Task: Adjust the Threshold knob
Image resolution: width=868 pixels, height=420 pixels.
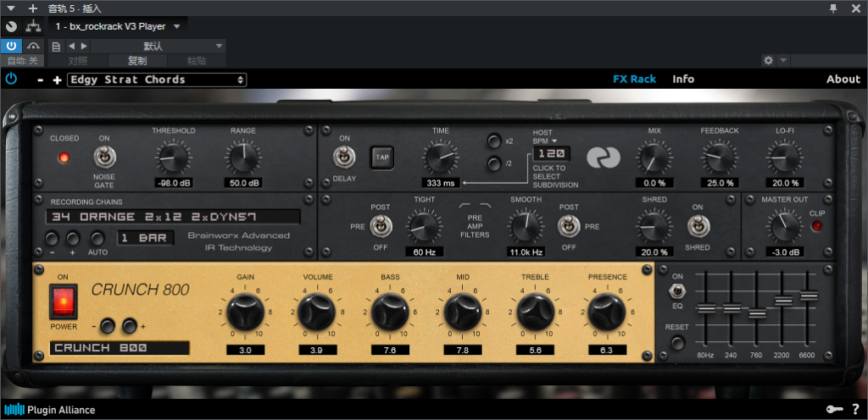Action: [173, 157]
